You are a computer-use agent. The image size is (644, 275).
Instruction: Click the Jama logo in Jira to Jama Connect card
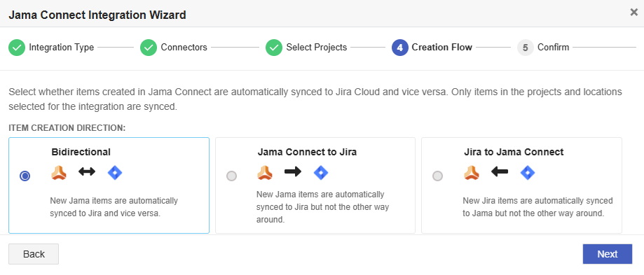[x=472, y=173]
